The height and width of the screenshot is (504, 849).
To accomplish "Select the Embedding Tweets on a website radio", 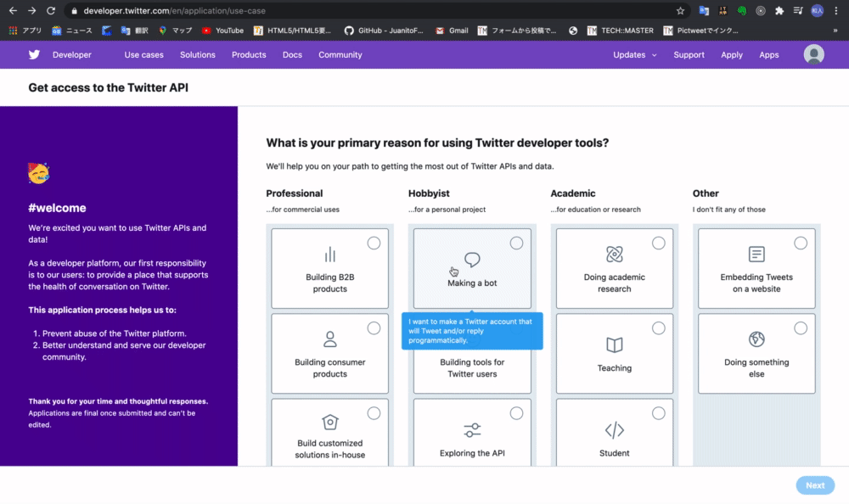I will 801,243.
